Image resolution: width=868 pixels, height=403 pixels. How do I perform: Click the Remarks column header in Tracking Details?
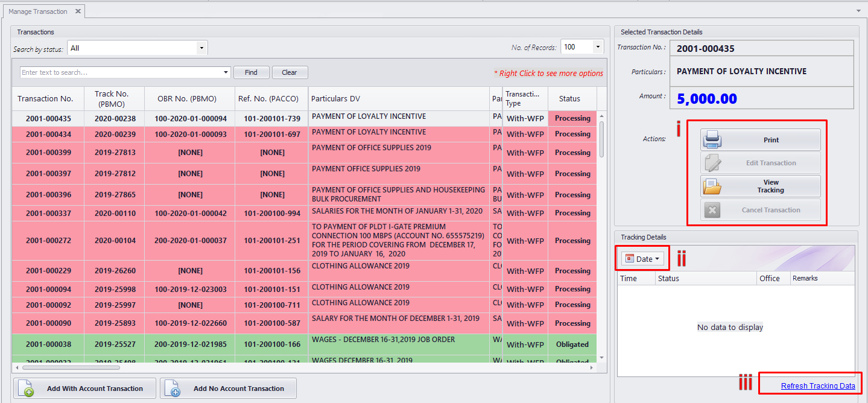click(x=822, y=278)
